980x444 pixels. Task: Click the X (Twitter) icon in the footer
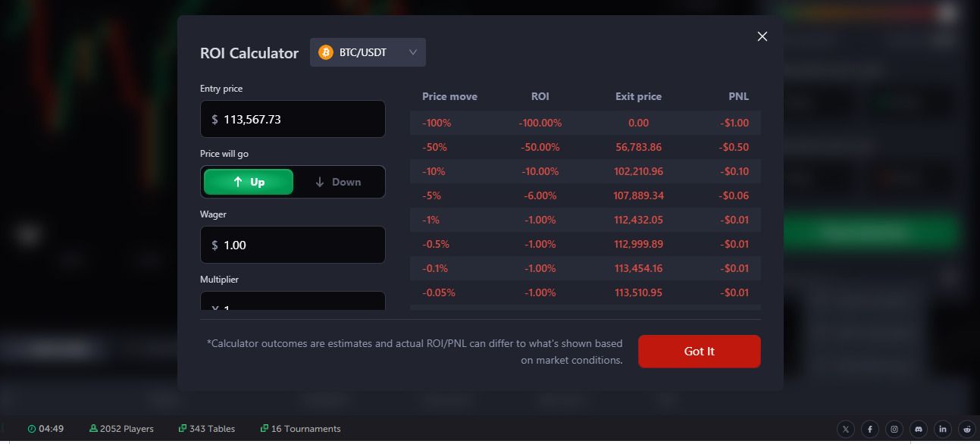pos(845,429)
